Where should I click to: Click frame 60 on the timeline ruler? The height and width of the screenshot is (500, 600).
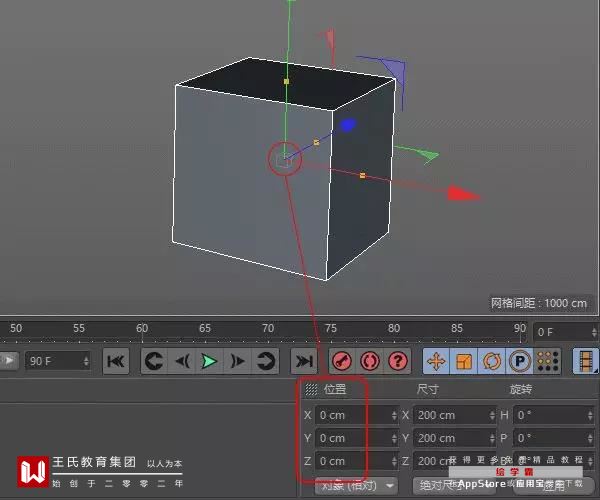pos(142,328)
